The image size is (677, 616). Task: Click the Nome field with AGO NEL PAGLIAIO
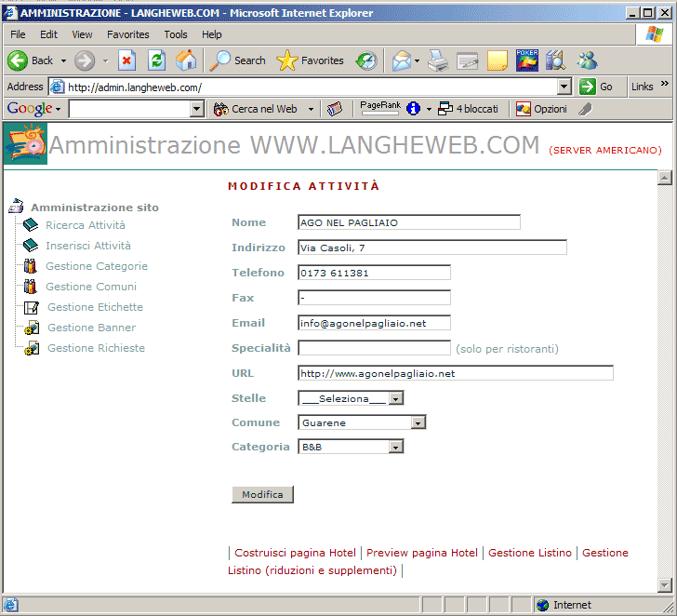click(409, 222)
